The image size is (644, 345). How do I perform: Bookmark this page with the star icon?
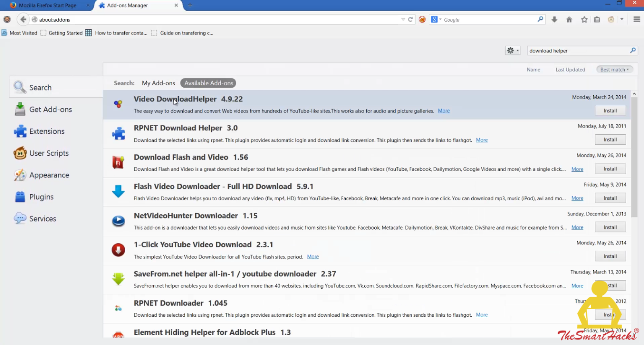click(x=584, y=19)
